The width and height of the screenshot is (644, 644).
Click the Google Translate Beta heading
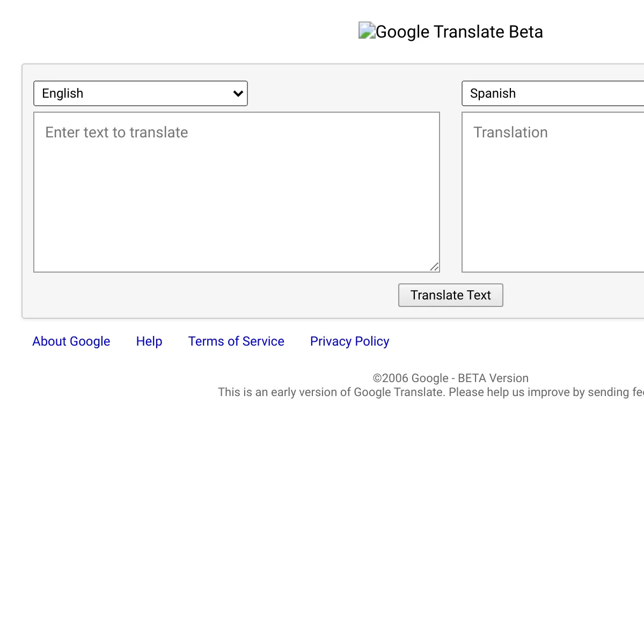point(459,32)
